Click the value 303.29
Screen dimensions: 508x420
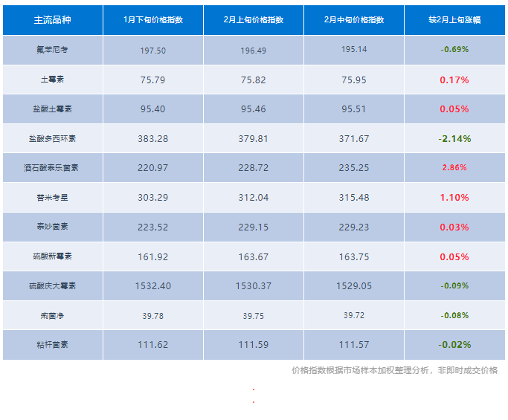(x=153, y=198)
